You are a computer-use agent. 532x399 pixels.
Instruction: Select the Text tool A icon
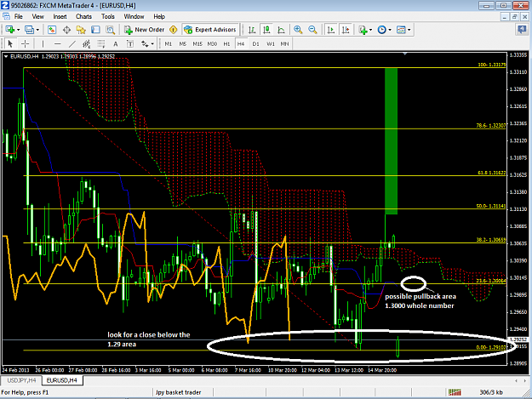tap(116, 43)
